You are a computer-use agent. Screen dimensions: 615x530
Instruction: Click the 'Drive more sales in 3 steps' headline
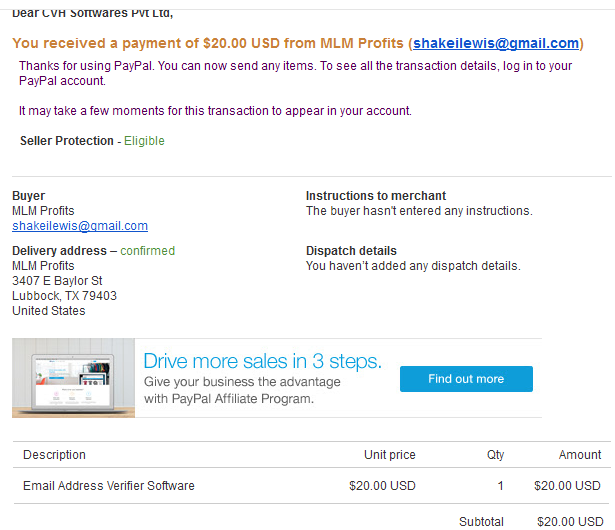click(262, 361)
